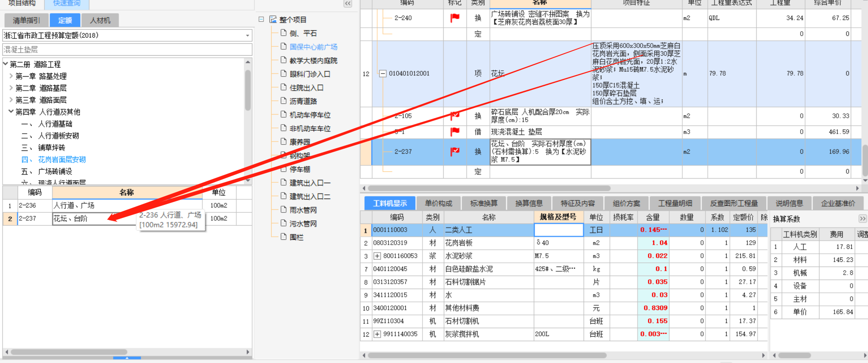The width and height of the screenshot is (868, 363).
Task: Collapse the middle panel with double-chevron icon
Action: pos(348,4)
